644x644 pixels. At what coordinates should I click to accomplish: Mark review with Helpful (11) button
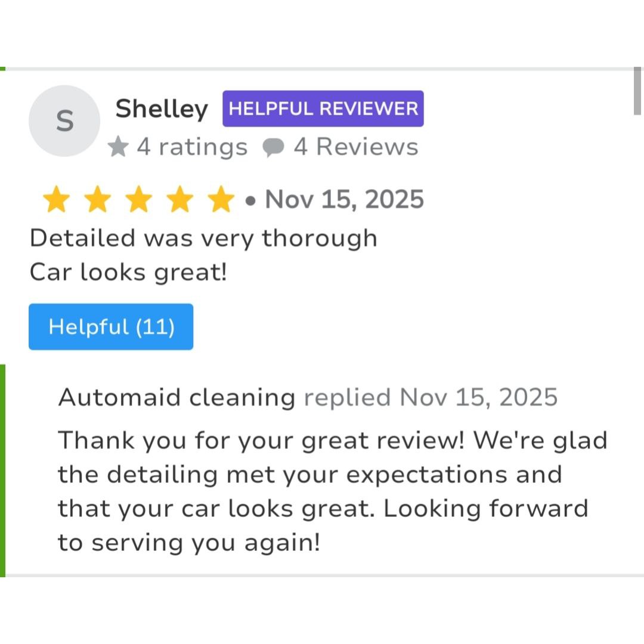111,327
